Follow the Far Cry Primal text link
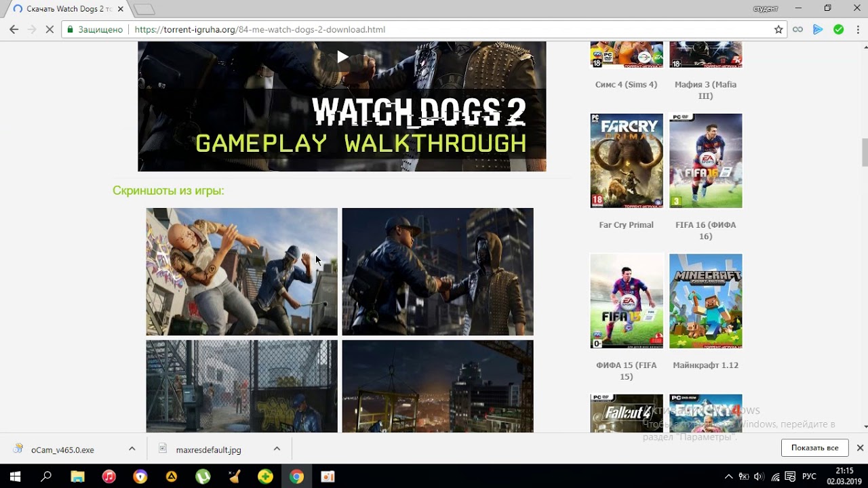The image size is (868, 488). (626, 225)
